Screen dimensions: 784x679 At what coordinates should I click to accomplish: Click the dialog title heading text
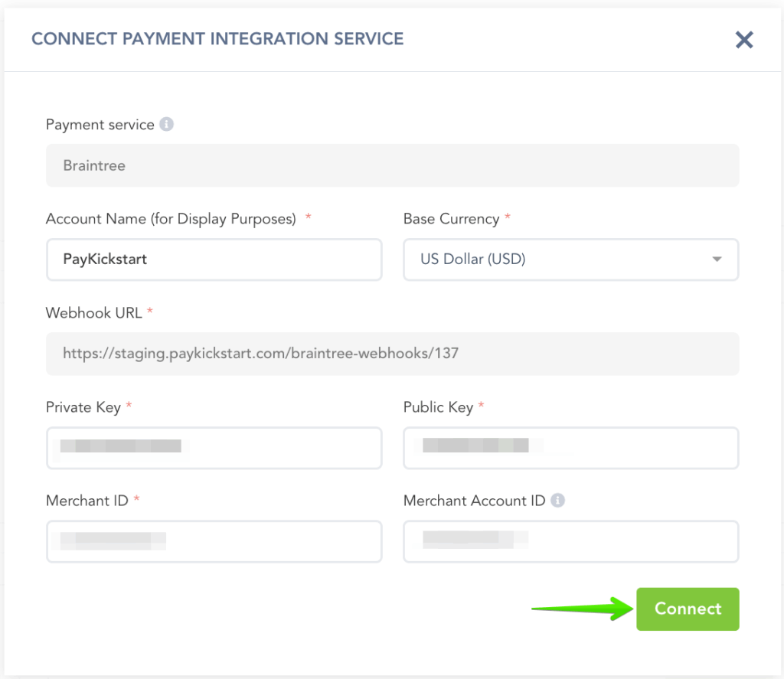217,38
